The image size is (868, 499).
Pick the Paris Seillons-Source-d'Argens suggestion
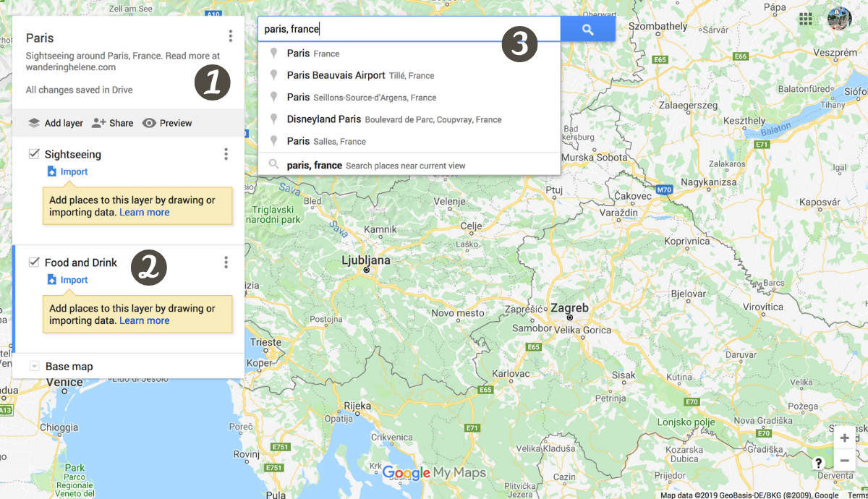point(409,98)
